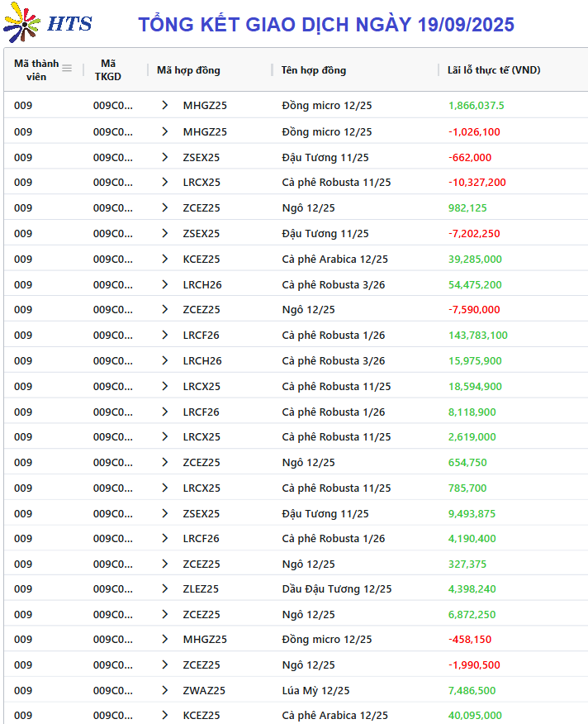Screen dimensions: 588x724
Task: Expand the ZWAZ25 Lúa Mỳ row chevron
Action: [x=165, y=690]
